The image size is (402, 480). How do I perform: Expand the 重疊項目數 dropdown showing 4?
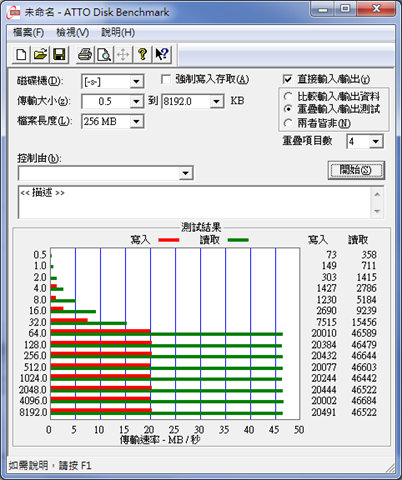coord(376,142)
